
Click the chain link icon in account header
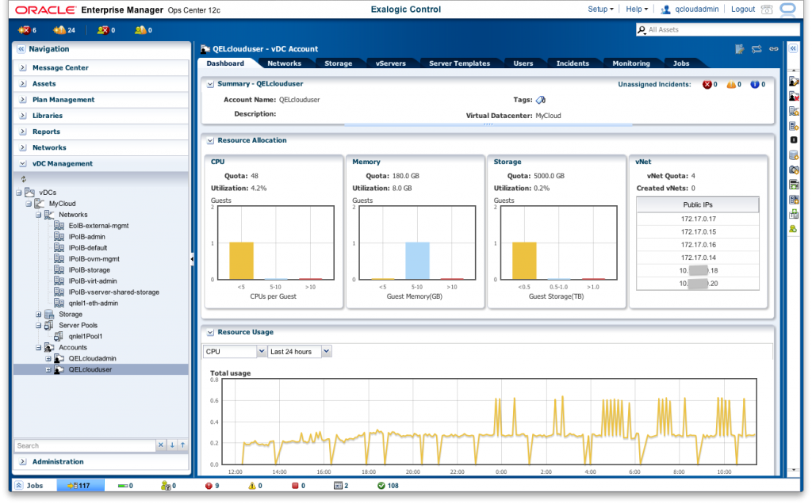[x=774, y=49]
